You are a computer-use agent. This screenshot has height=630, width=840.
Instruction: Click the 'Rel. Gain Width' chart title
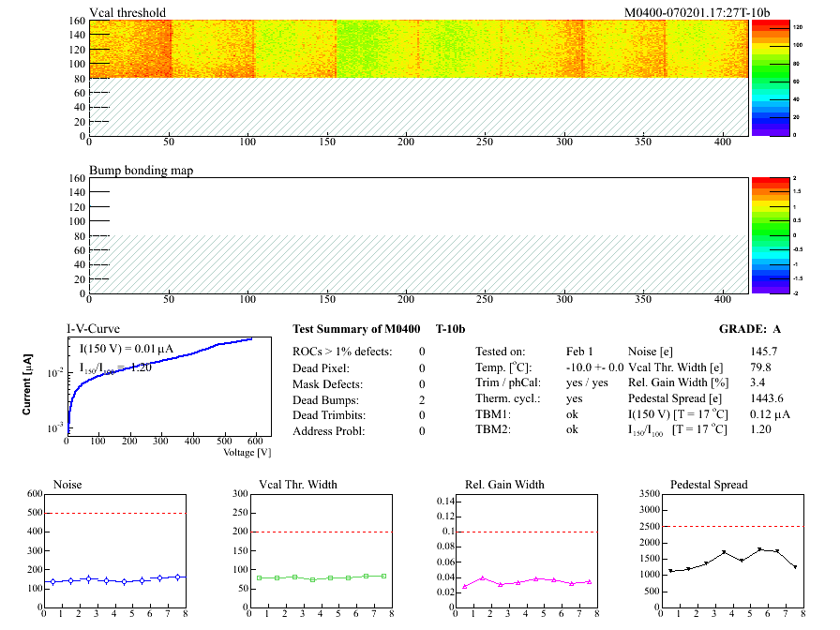(x=504, y=485)
